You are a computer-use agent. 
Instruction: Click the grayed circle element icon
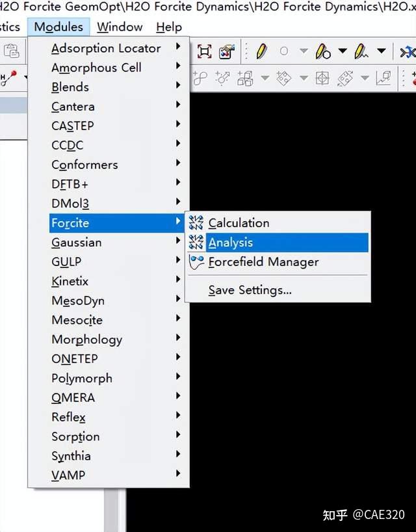pos(284,51)
